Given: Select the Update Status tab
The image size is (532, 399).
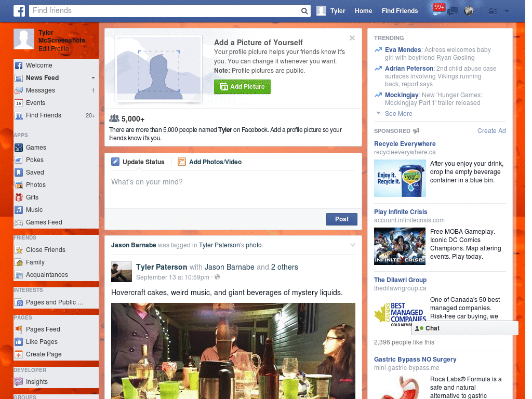Looking at the screenshot, I should tap(138, 162).
